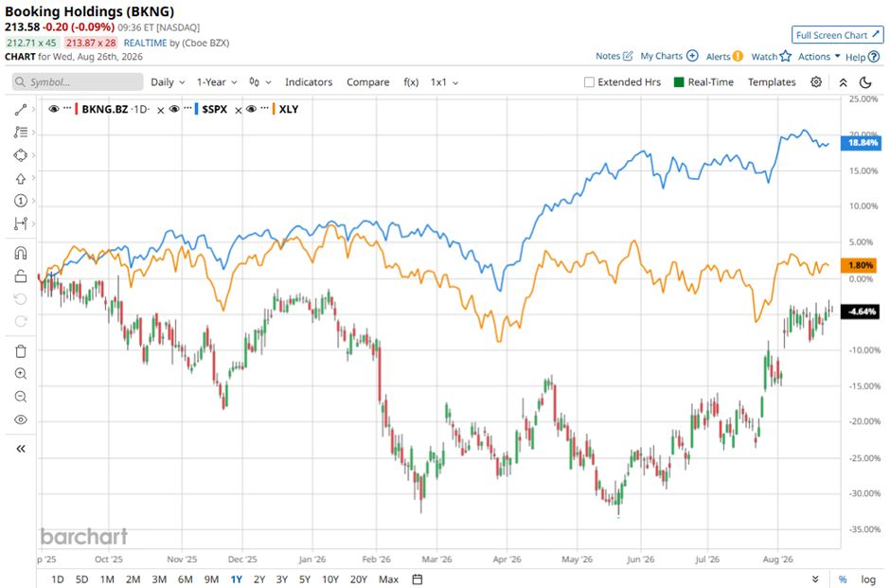
Task: Open BKNG.BZ series options ellipsis
Action: (67, 108)
